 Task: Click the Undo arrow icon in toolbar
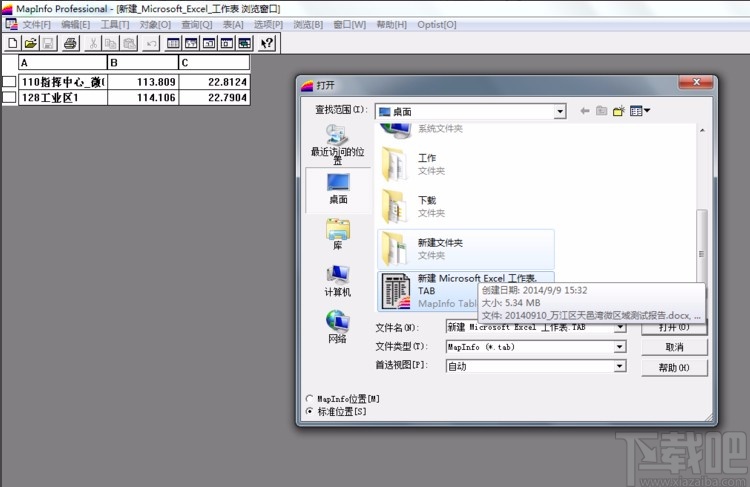(x=151, y=44)
